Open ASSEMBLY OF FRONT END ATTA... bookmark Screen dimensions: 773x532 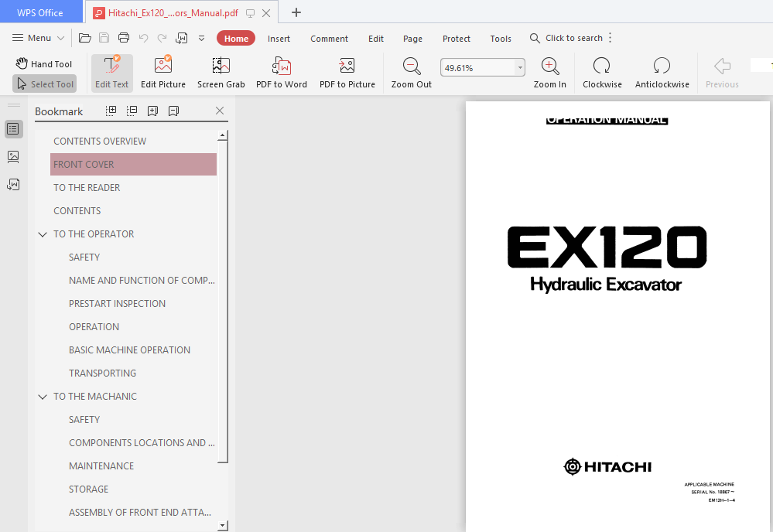click(140, 513)
